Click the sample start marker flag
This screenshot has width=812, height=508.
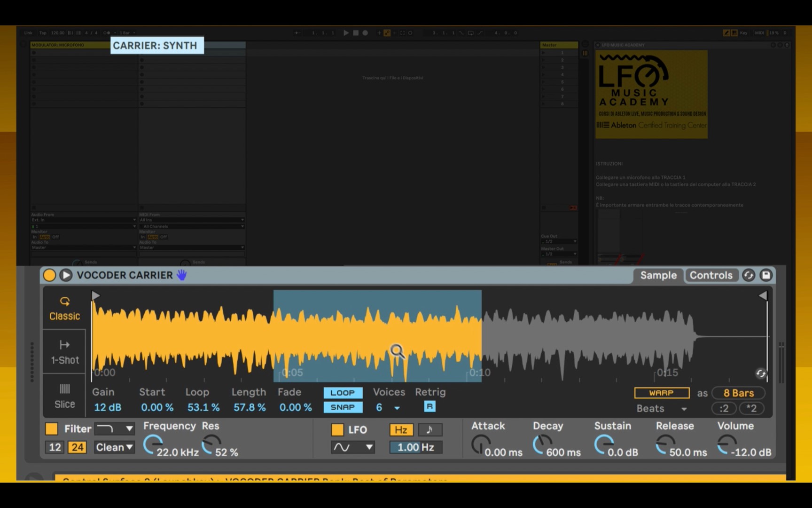coord(95,295)
